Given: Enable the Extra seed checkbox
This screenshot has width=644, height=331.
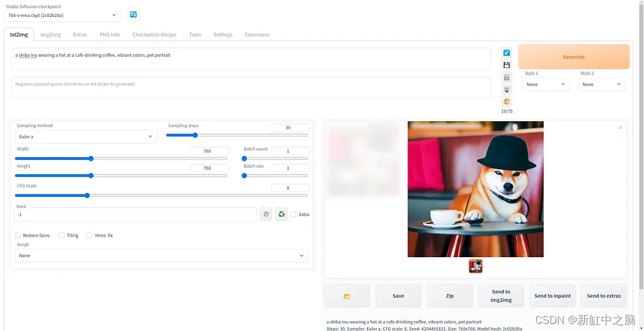Looking at the screenshot, I should coord(293,214).
